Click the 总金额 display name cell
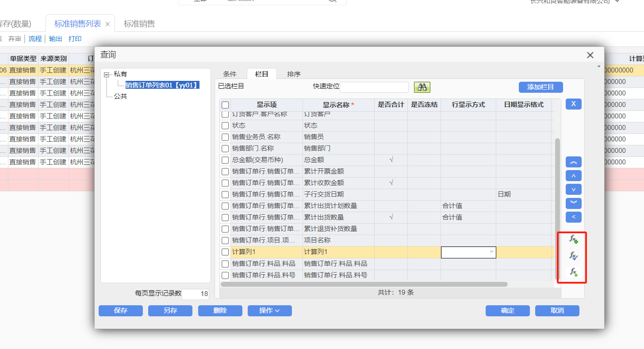This screenshot has width=644, height=349. pos(338,160)
